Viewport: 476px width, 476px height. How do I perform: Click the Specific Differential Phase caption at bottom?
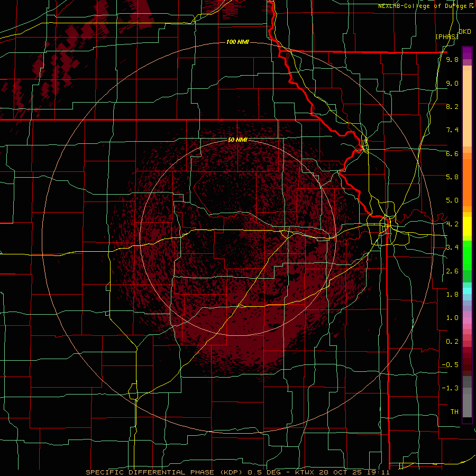click(237, 472)
